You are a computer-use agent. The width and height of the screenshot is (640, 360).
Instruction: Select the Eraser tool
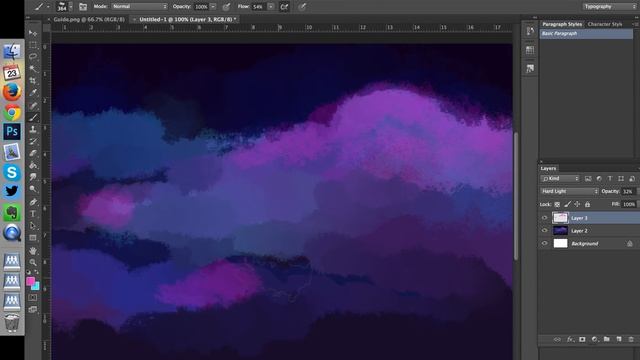pyautogui.click(x=33, y=153)
